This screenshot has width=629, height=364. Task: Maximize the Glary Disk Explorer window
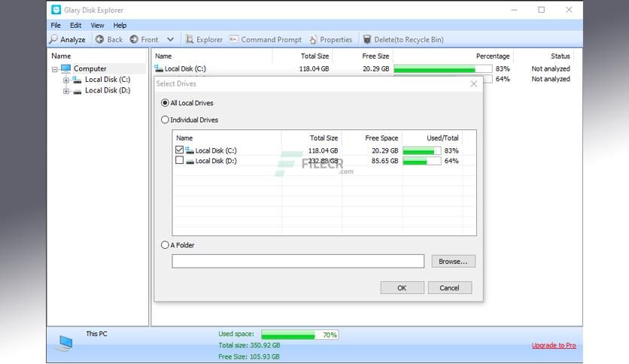(542, 10)
